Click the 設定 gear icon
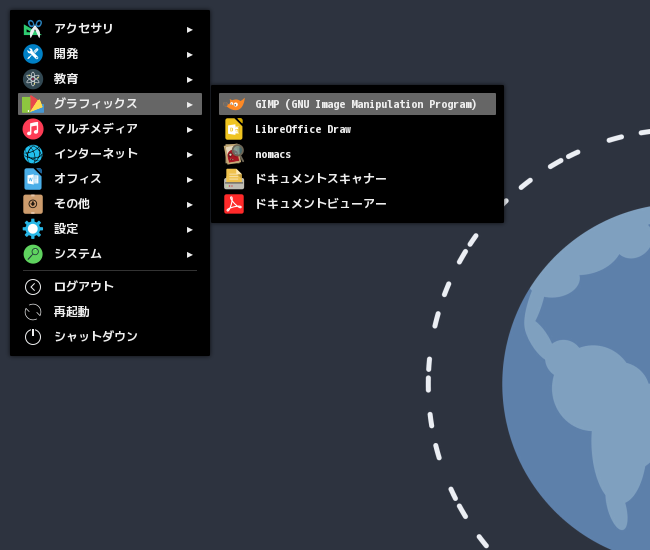650x550 pixels. click(x=33, y=229)
